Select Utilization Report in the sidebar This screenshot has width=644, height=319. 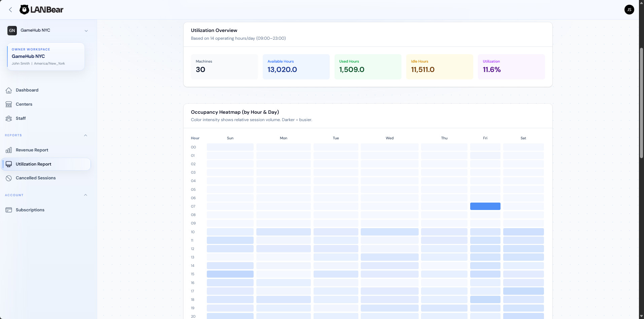point(46,164)
